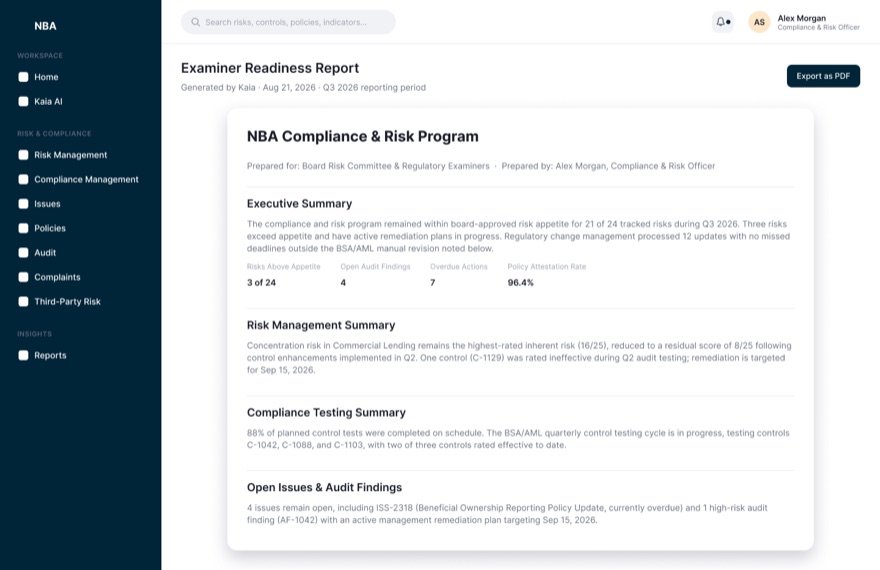Click the RISK & COMPLIANCE section label
This screenshot has height=570, width=880.
tap(54, 134)
